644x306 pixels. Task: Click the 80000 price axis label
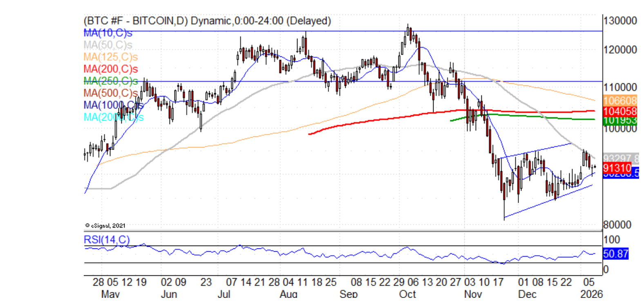[x=617, y=225]
